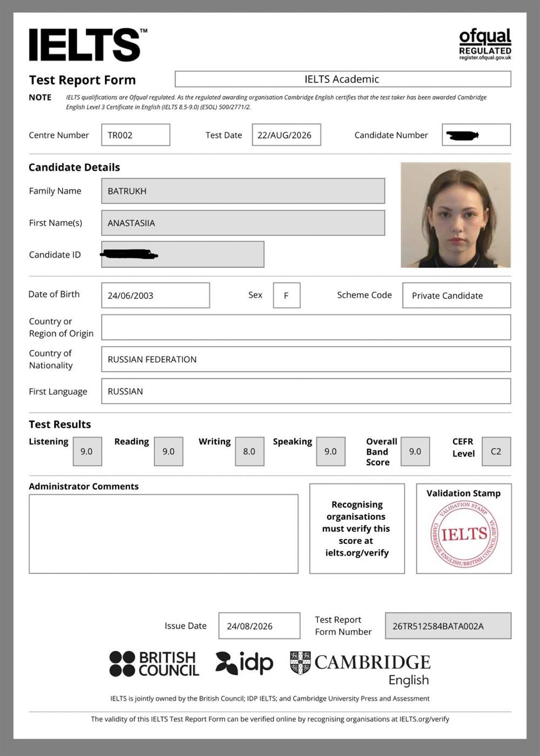Click the Test Date field 22/AUG/2026
This screenshot has width=540, height=756.
[286, 135]
